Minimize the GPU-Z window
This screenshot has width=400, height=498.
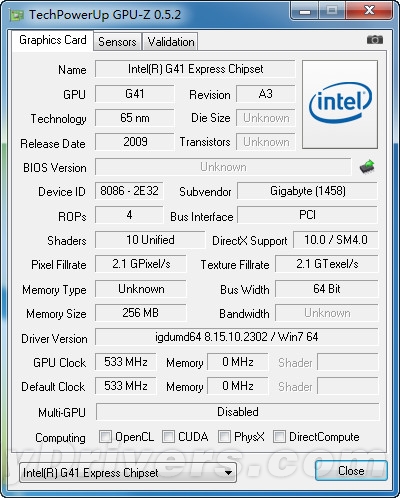305,11
